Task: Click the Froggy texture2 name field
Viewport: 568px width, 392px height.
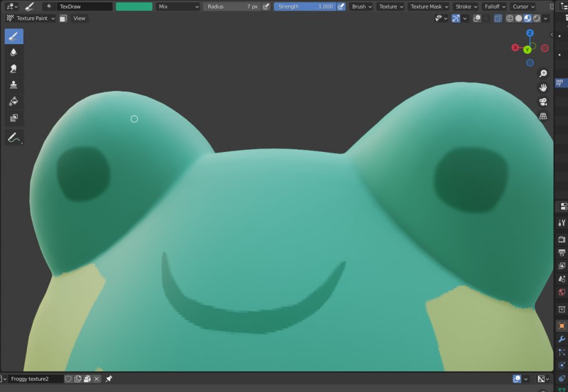Action: click(35, 379)
